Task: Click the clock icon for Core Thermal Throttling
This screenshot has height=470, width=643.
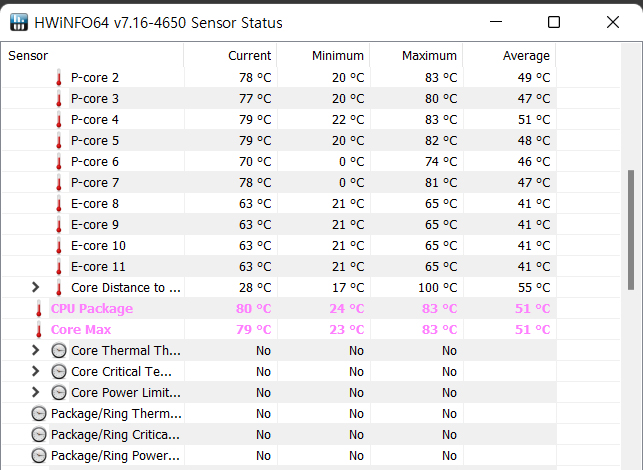Action: click(59, 351)
